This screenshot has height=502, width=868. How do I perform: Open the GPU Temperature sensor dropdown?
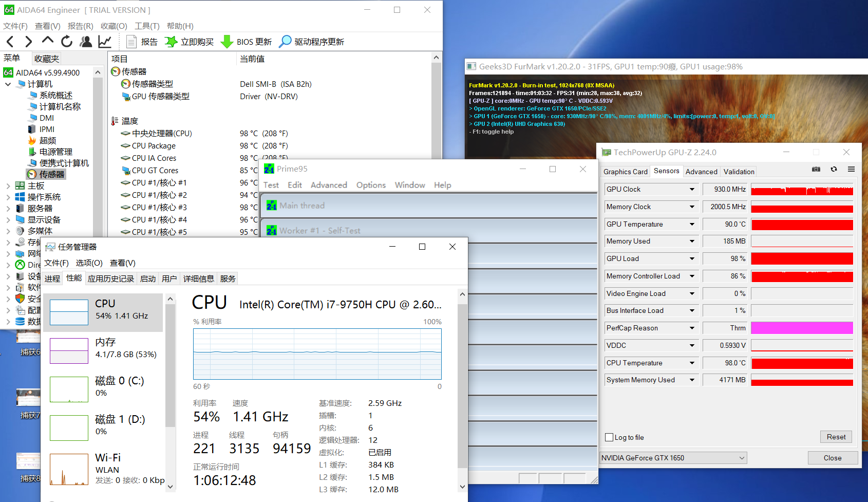[x=692, y=224]
